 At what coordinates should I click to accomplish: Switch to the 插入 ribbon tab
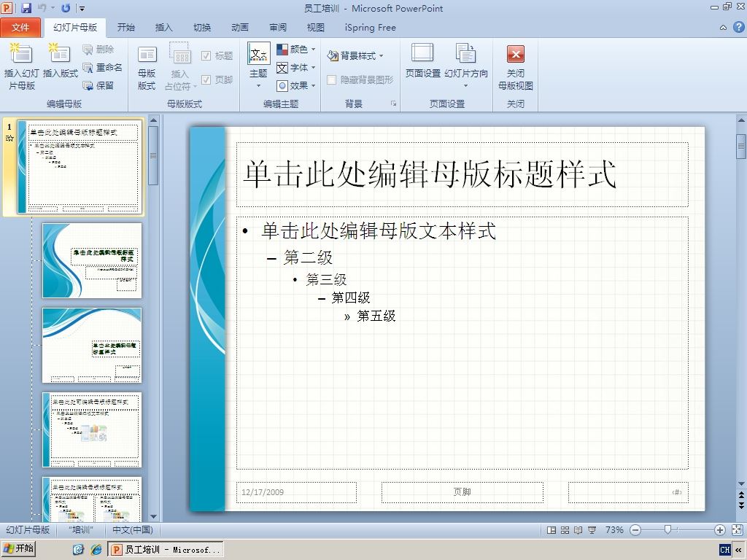click(x=163, y=28)
